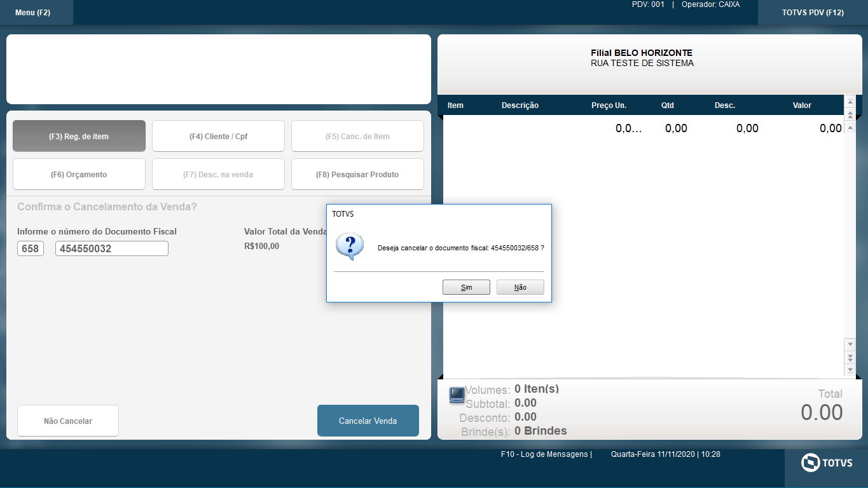Click the empty message panel above function keys
Viewport: 868px width, 488px height.
click(219, 69)
